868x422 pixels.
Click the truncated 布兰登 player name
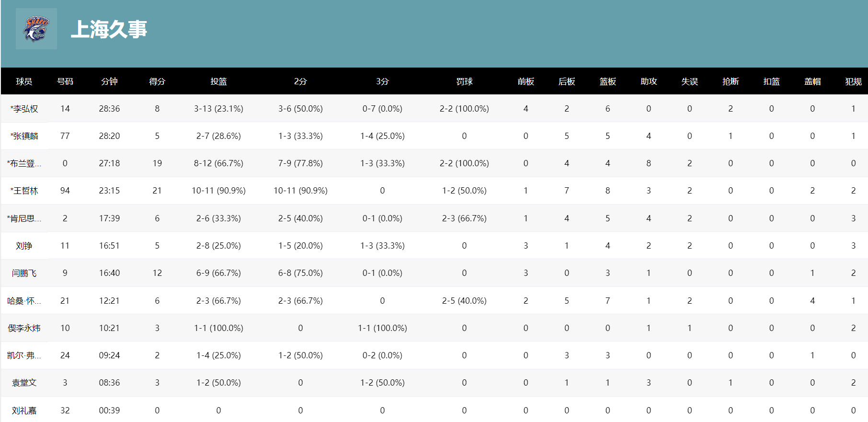(x=24, y=163)
